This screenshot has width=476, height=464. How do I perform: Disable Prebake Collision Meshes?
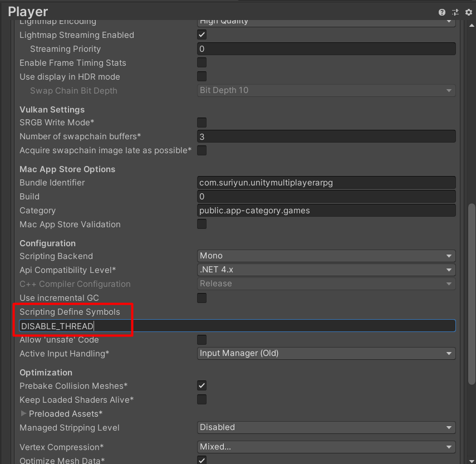(202, 385)
